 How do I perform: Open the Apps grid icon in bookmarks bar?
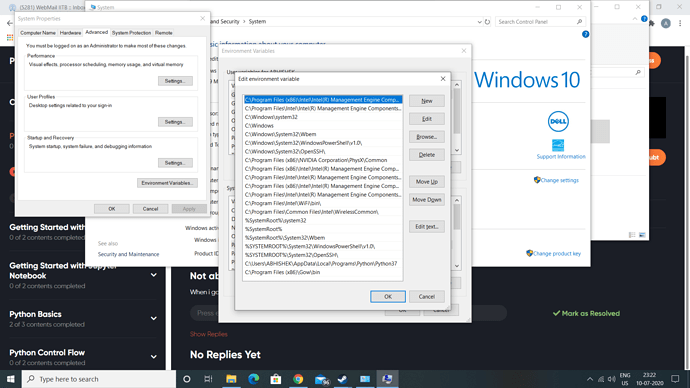[x=10, y=38]
